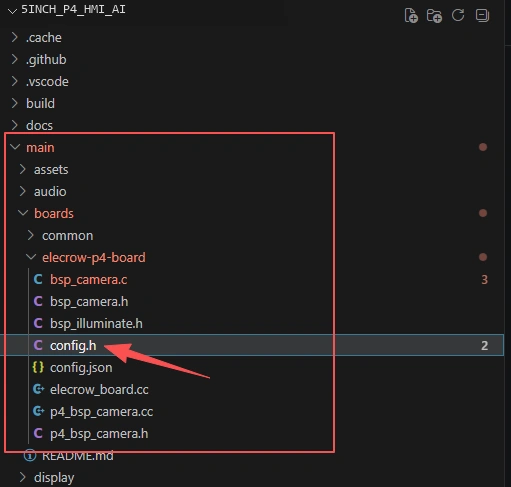Click header icon beside p4_bsp_camera.h

[38, 433]
